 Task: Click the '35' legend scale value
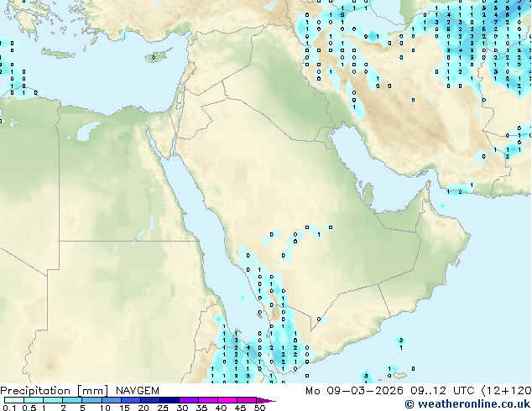201,408
